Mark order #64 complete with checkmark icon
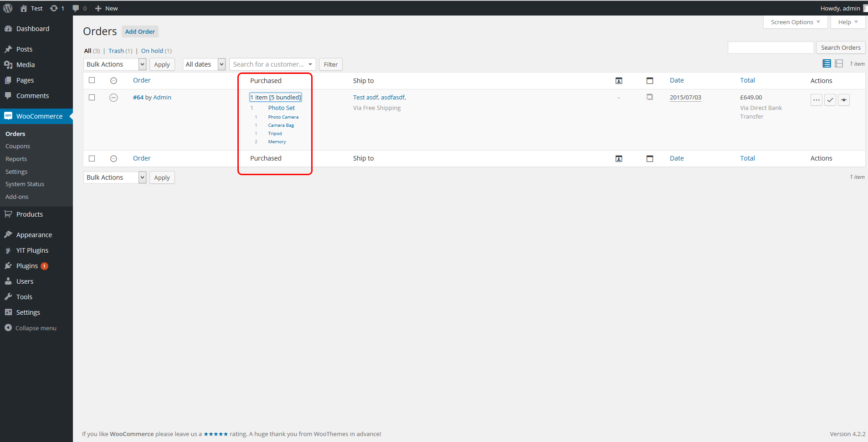 click(830, 100)
